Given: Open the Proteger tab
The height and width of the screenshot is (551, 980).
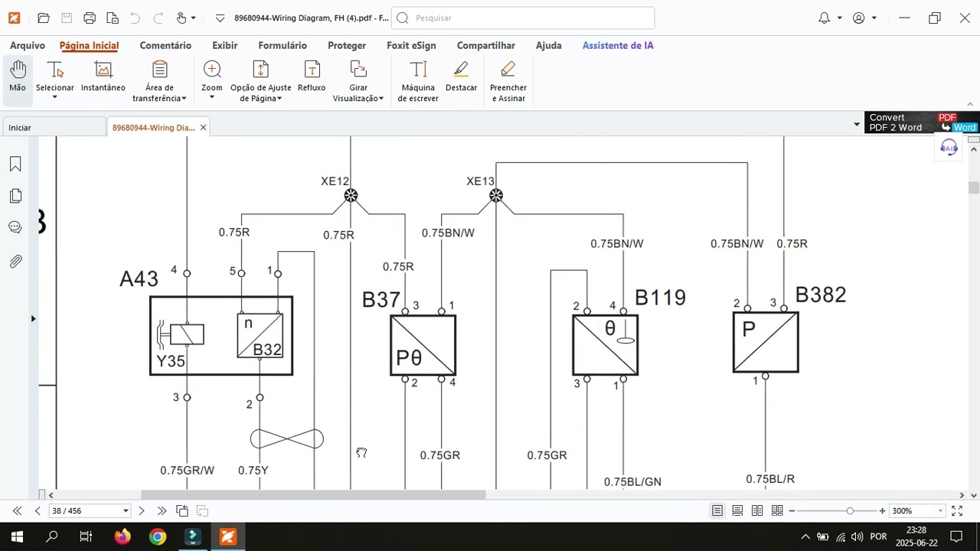Looking at the screenshot, I should point(347,45).
